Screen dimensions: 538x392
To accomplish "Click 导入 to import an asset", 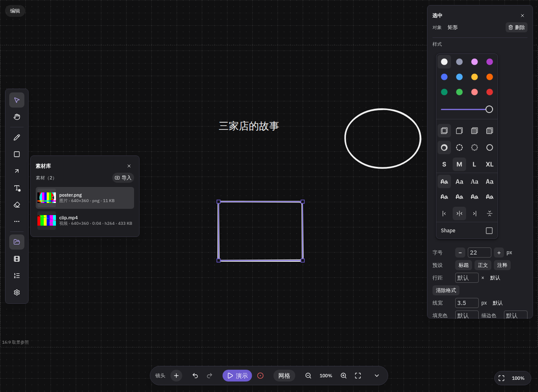I will pos(123,178).
